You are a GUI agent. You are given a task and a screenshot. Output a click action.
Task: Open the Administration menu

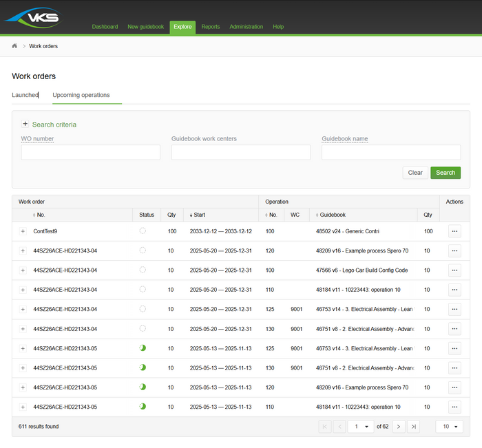[247, 27]
